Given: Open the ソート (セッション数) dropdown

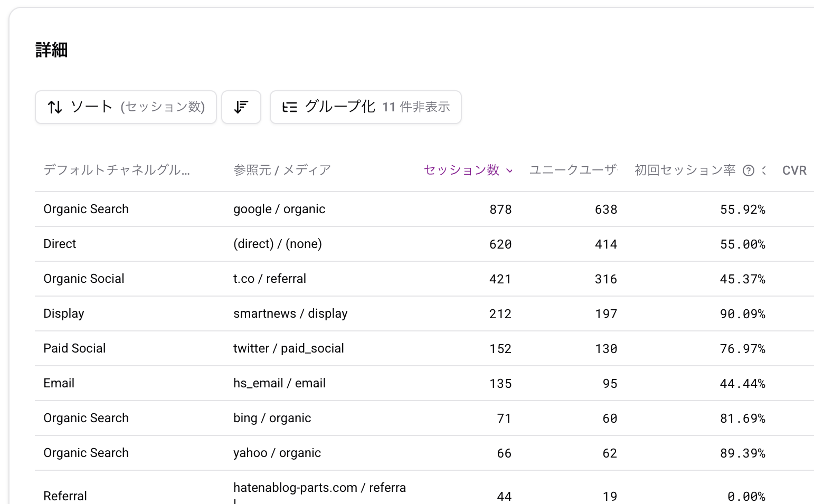Looking at the screenshot, I should [x=126, y=107].
